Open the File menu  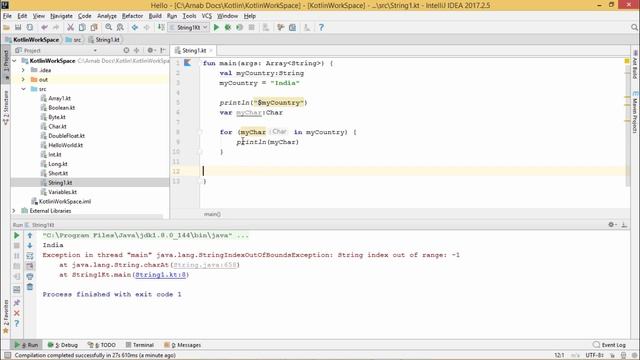click(7, 16)
